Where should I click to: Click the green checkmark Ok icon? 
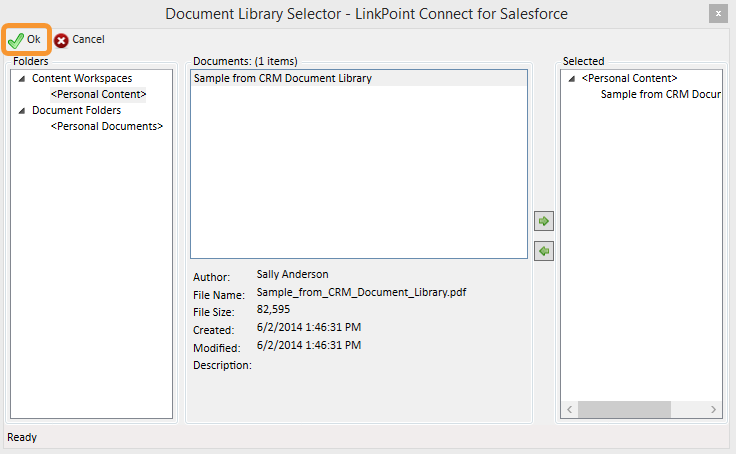tap(16, 40)
